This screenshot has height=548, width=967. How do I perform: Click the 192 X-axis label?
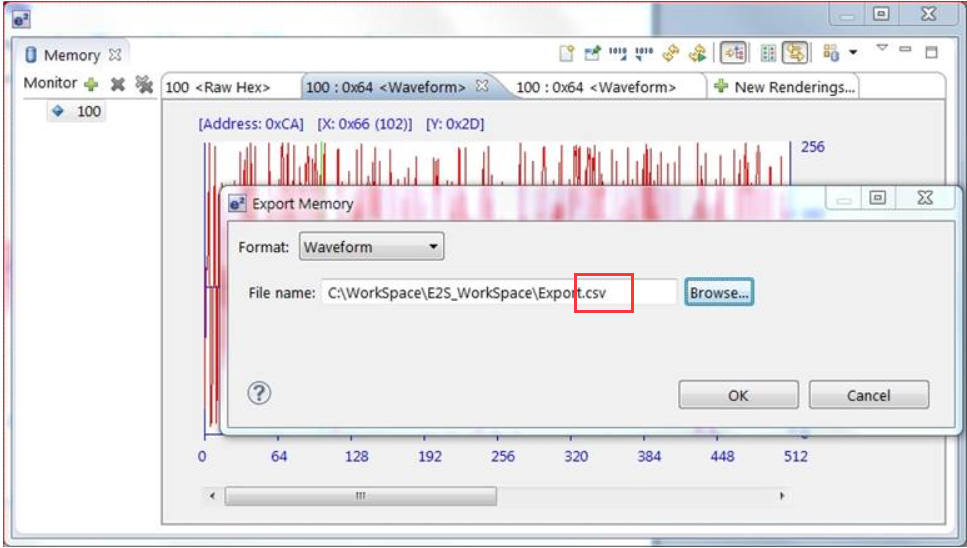(x=430, y=456)
